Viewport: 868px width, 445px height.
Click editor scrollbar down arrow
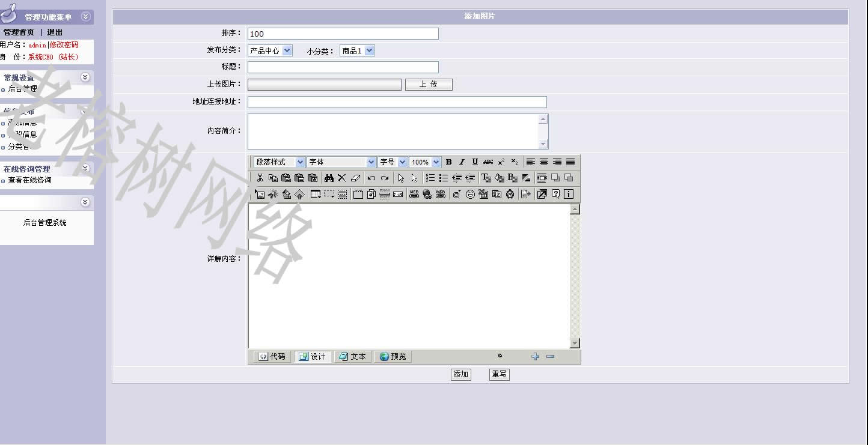pos(575,343)
